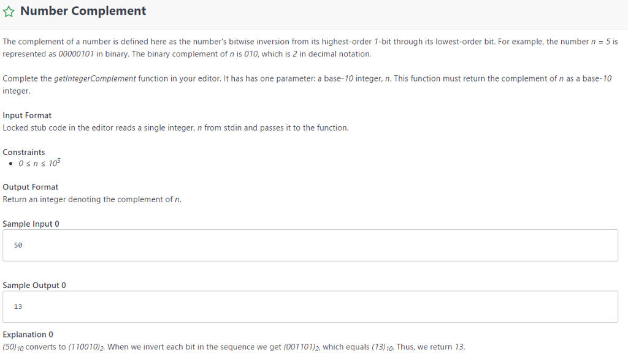Click the Output Format heading
The height and width of the screenshot is (364, 628).
pos(31,187)
